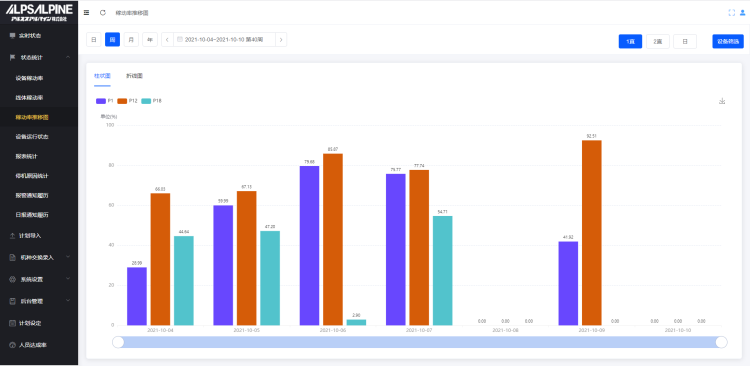
Task: Click the right handle of chart zoom slider
Action: point(721,342)
